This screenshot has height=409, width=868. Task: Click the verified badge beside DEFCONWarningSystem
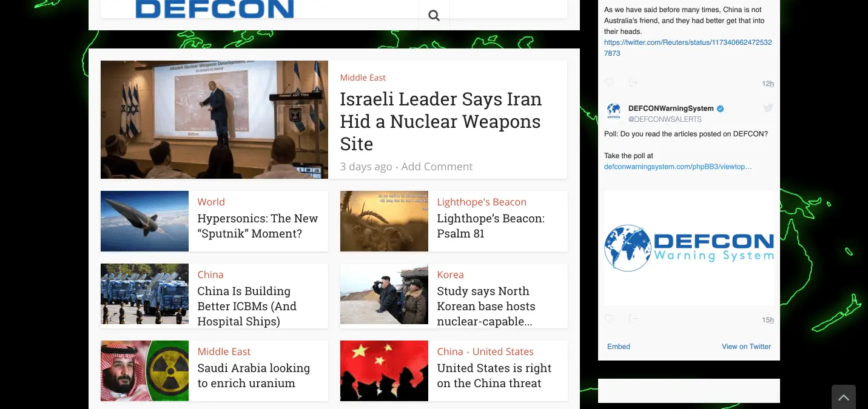coord(721,108)
